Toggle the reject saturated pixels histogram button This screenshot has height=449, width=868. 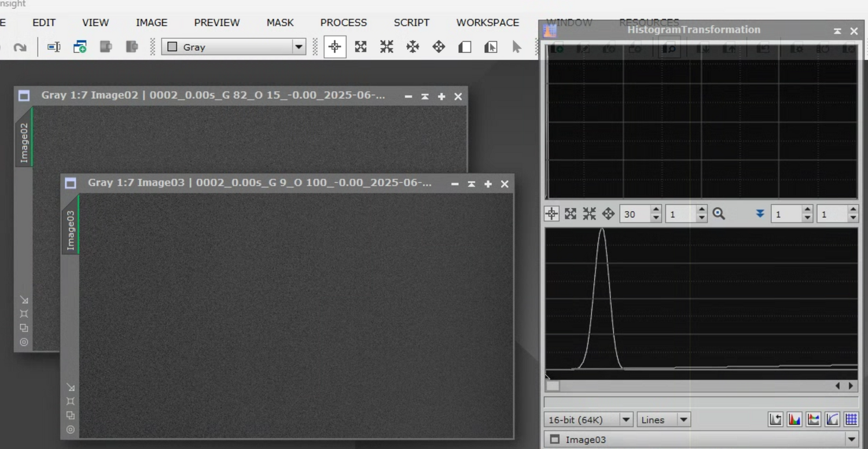775,420
